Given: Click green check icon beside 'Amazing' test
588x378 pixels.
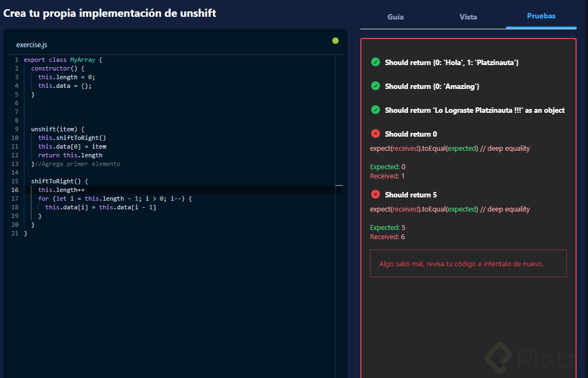Looking at the screenshot, I should pyautogui.click(x=375, y=86).
